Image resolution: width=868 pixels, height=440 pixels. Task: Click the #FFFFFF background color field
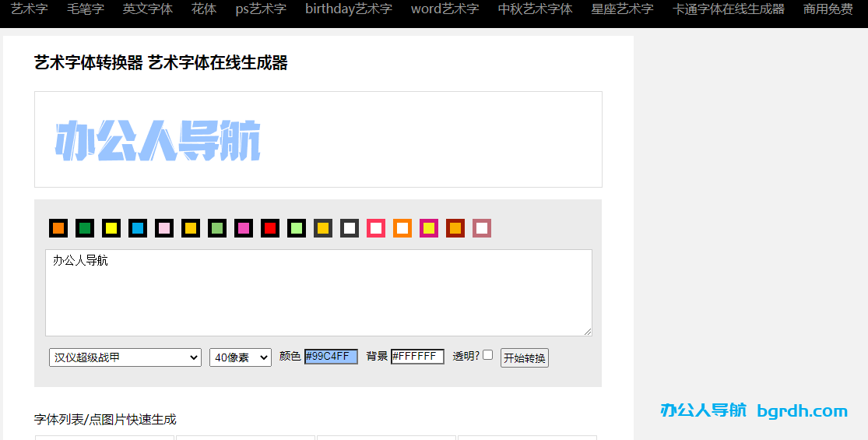point(417,357)
